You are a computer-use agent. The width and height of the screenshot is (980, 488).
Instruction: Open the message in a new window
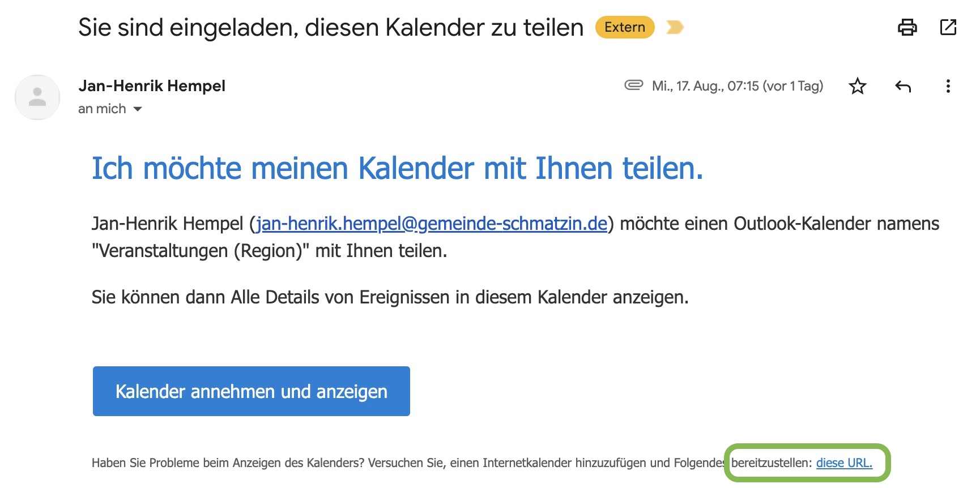[x=948, y=27]
